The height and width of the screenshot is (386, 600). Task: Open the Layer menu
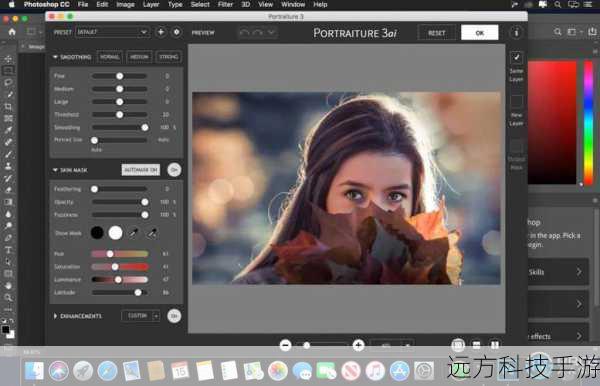pyautogui.click(x=151, y=5)
